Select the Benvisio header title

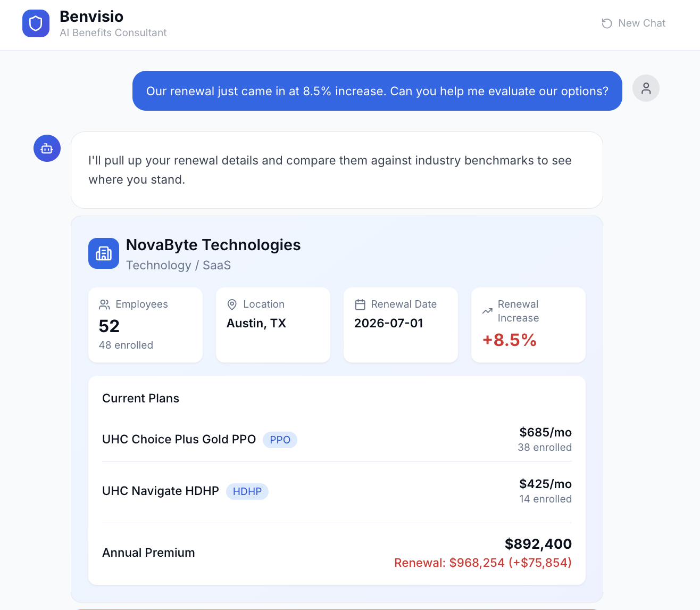91,17
